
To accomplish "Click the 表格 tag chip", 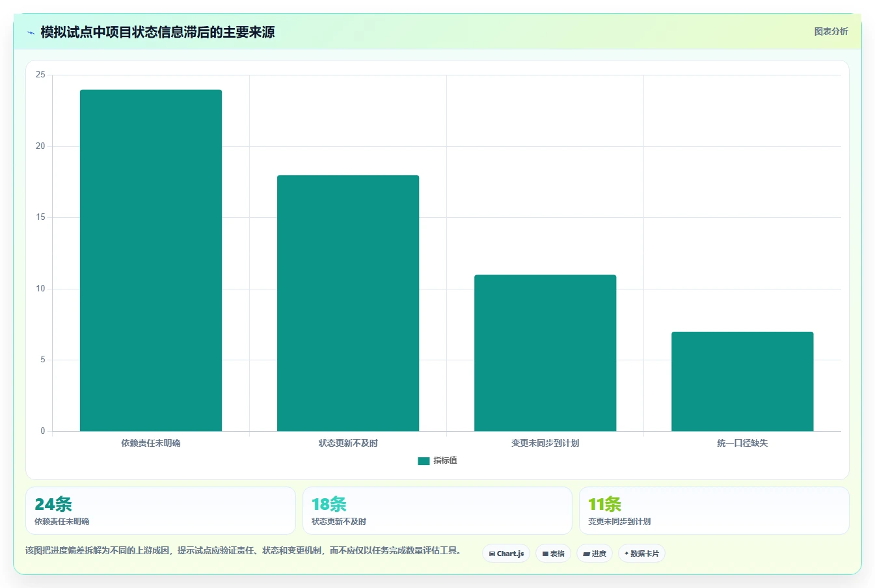I will pos(554,554).
